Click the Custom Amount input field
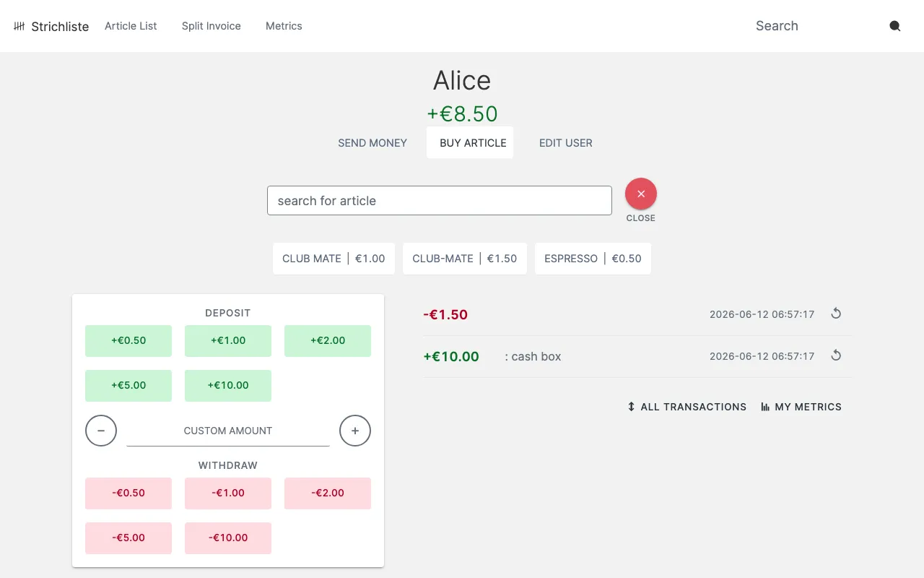 [x=228, y=431]
